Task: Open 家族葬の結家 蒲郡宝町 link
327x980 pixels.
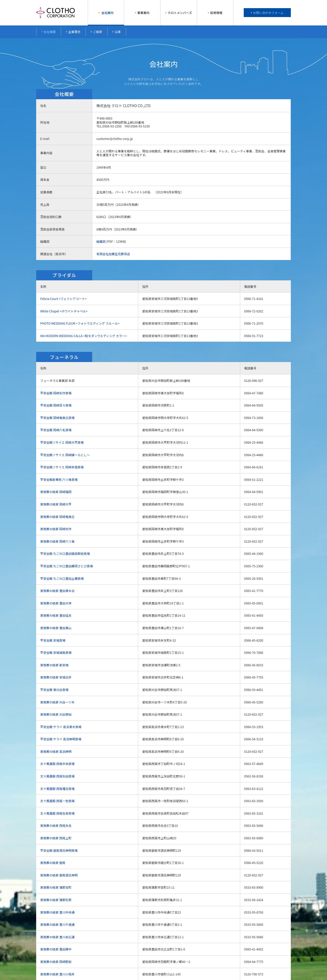Action: tap(56, 888)
